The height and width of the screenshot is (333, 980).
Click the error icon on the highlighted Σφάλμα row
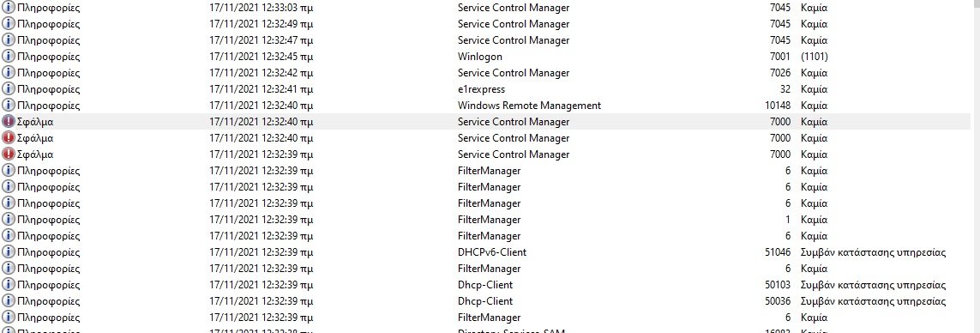coord(9,121)
